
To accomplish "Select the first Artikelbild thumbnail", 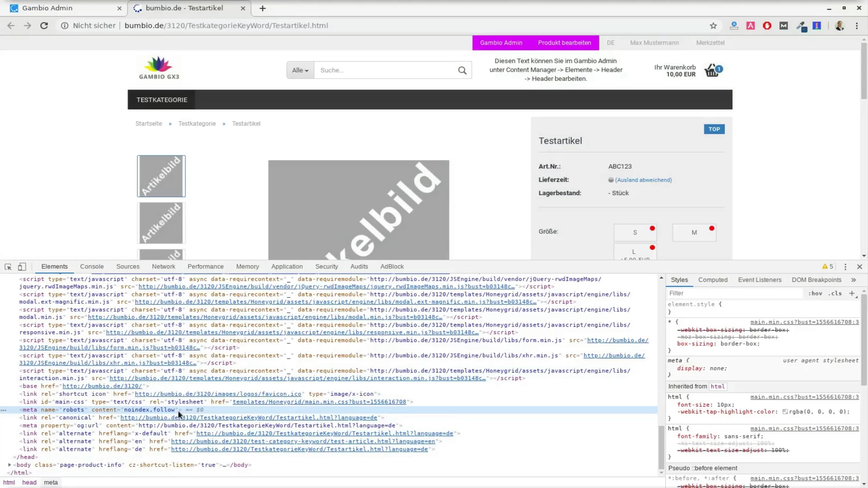I will [161, 176].
